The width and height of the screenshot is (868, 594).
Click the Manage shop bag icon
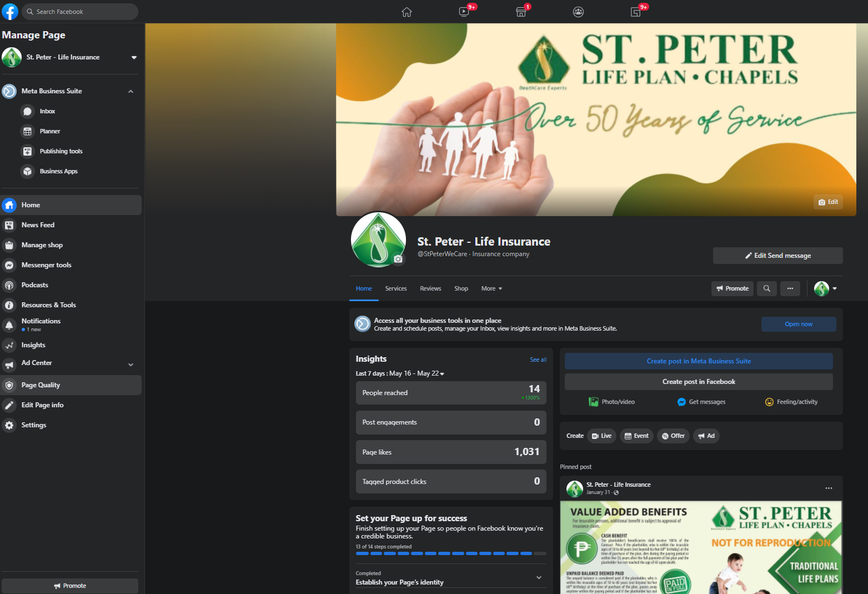9,245
